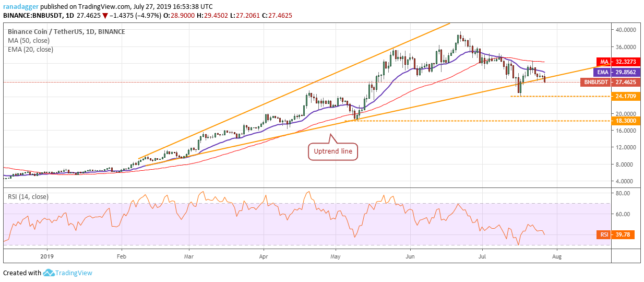
Task: Click the 'Jul' time axis label
Action: [482, 257]
